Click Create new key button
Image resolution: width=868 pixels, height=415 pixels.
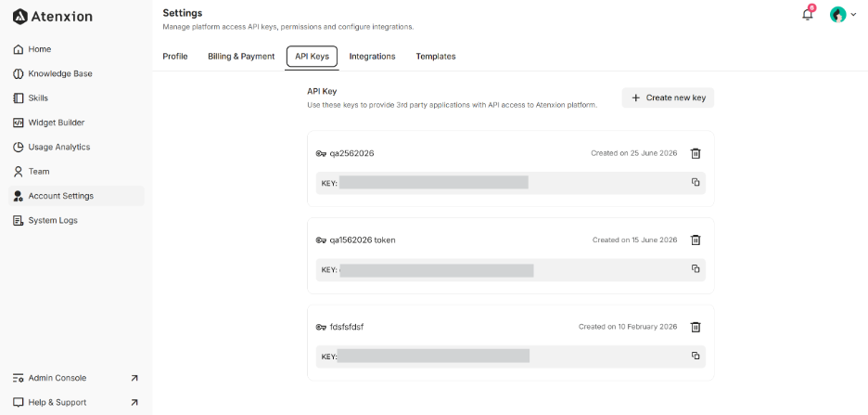(x=669, y=97)
